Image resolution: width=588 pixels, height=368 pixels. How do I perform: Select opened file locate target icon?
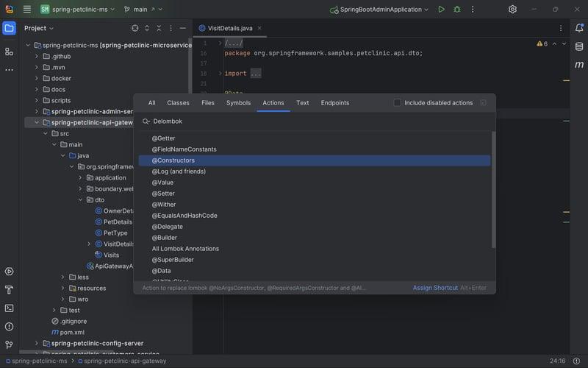[135, 28]
